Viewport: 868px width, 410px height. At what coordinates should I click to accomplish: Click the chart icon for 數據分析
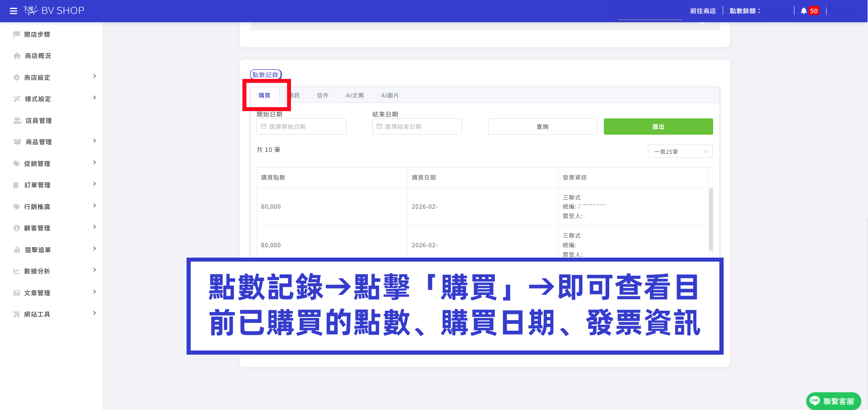[x=17, y=271]
